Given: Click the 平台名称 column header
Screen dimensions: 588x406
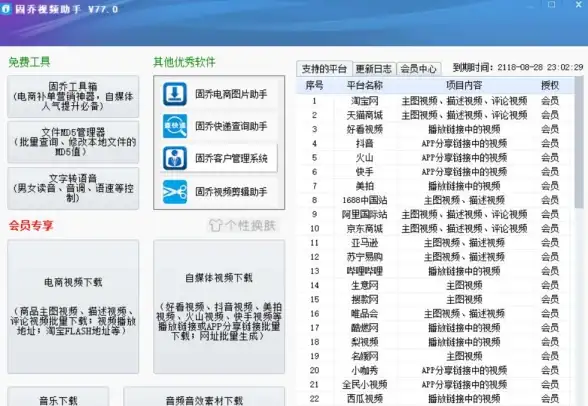Looking at the screenshot, I should click(x=364, y=85).
